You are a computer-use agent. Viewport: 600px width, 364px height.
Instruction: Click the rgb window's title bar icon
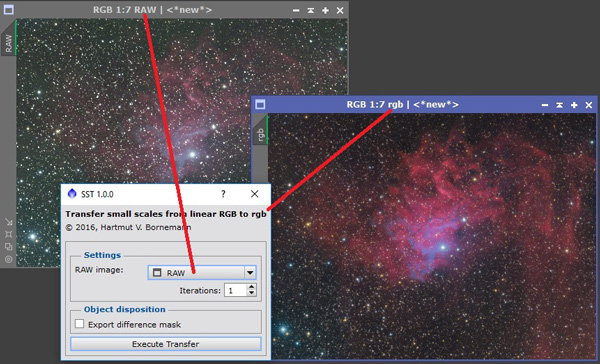[260, 104]
